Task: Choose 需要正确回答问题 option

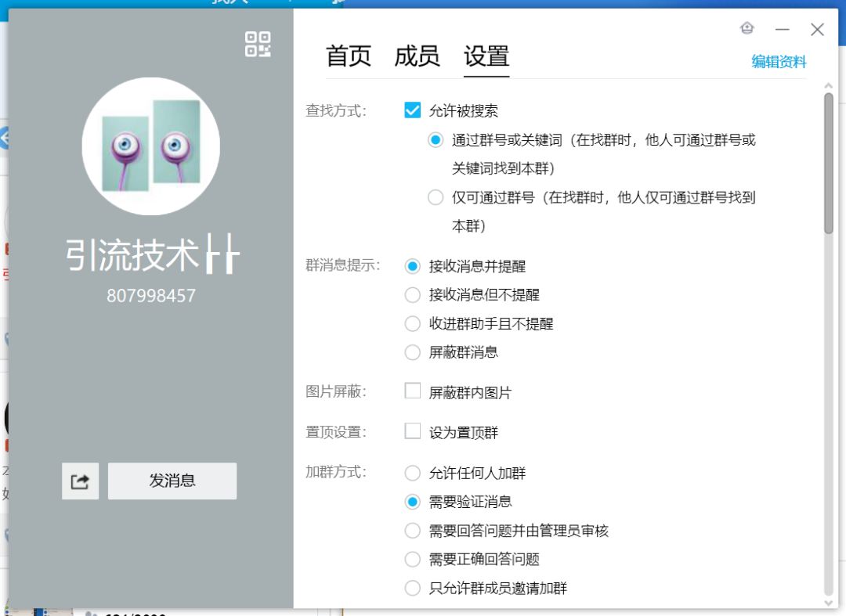Action: (412, 560)
